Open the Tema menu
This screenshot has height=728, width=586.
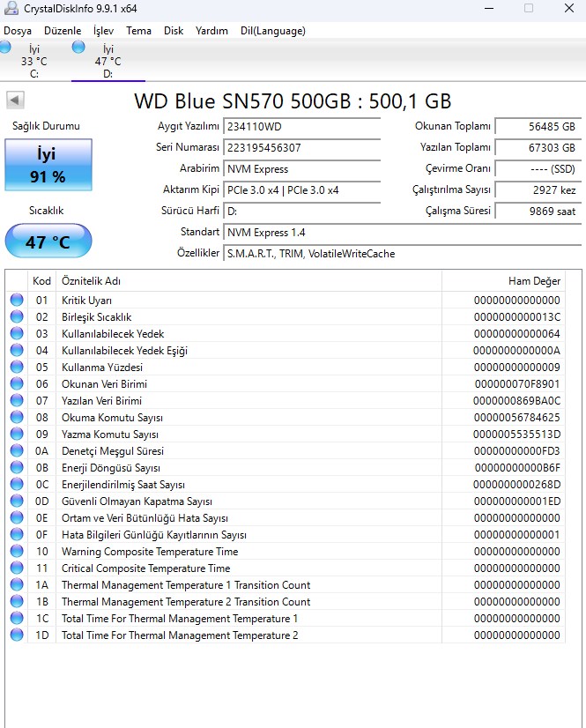click(x=139, y=31)
